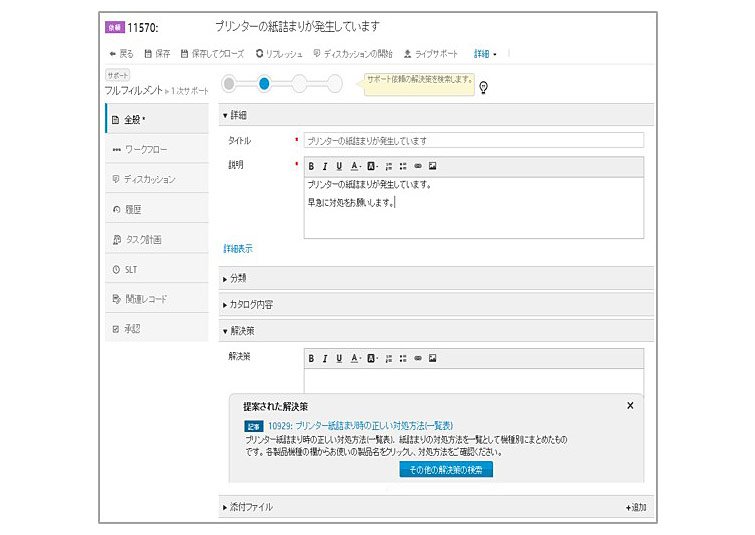Open the タスク計画 (Task plan) tab

point(157,239)
